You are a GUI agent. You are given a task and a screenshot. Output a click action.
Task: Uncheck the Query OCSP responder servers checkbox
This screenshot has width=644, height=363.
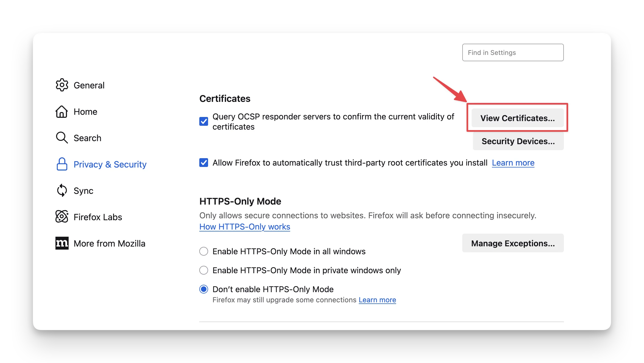(204, 121)
